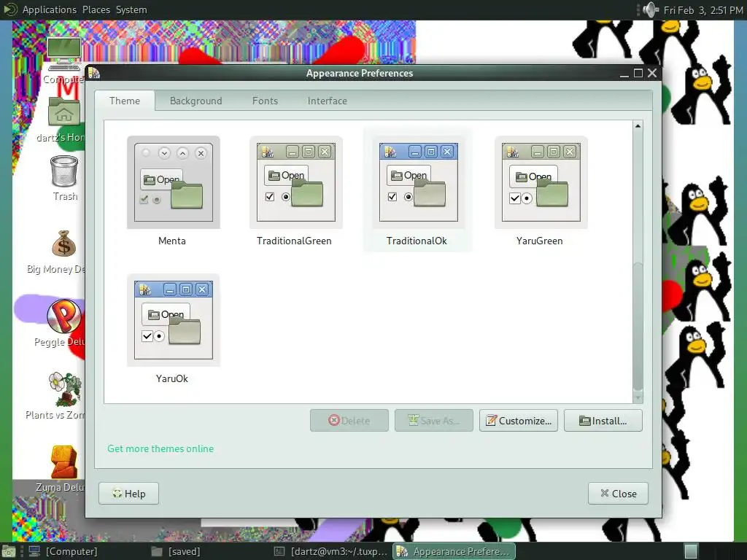Image resolution: width=747 pixels, height=560 pixels.
Task: Click Appearance Preferences taskbar entry
Action: tap(454, 551)
